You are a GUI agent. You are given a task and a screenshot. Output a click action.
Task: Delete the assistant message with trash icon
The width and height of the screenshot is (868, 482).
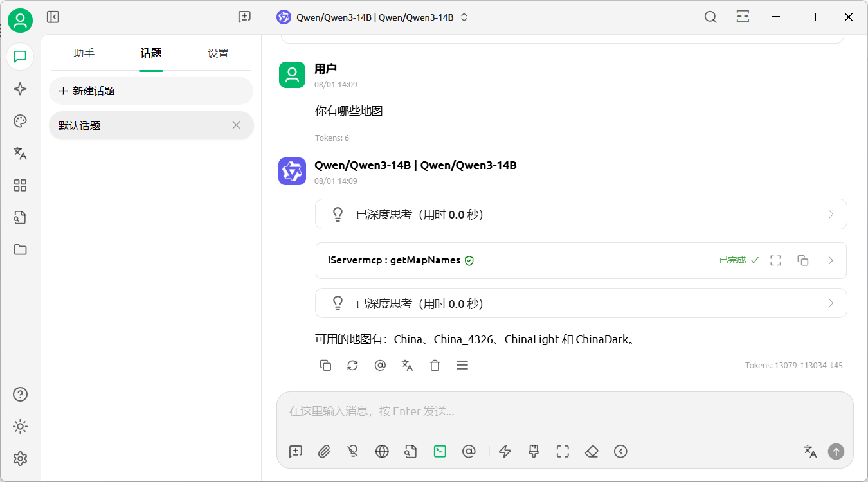click(x=435, y=365)
